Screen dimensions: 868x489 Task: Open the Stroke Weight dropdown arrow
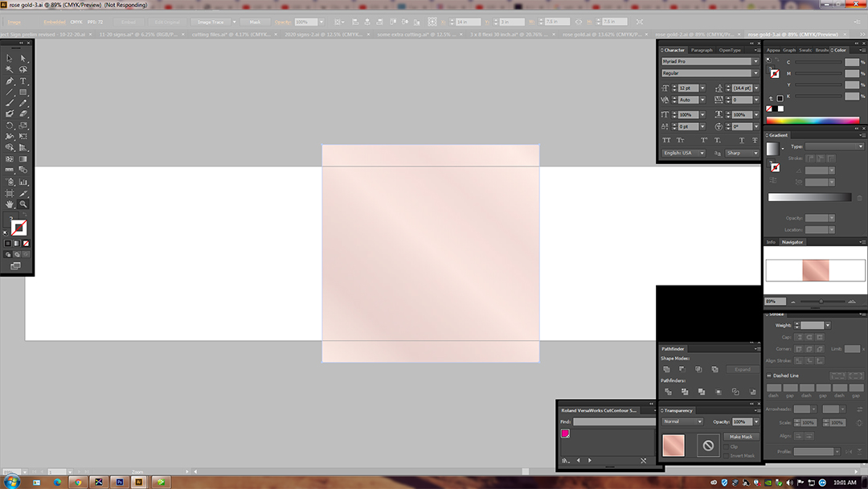coord(828,326)
